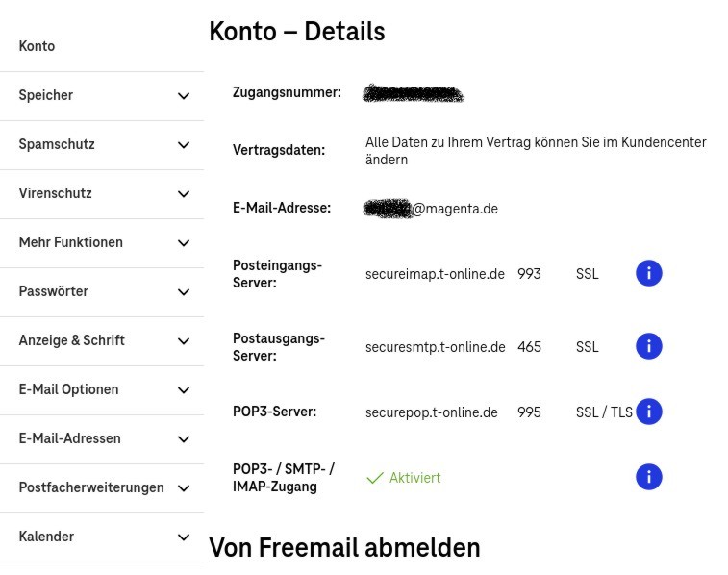This screenshot has height=575, width=728.
Task: Open the Kalender sidebar entry
Action: (47, 537)
